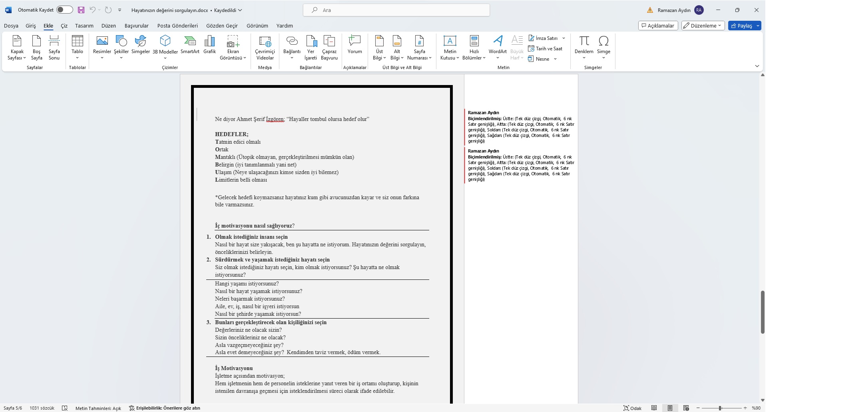Open the Başvurular tab
Screen dimensions: 868x412
(x=136, y=26)
